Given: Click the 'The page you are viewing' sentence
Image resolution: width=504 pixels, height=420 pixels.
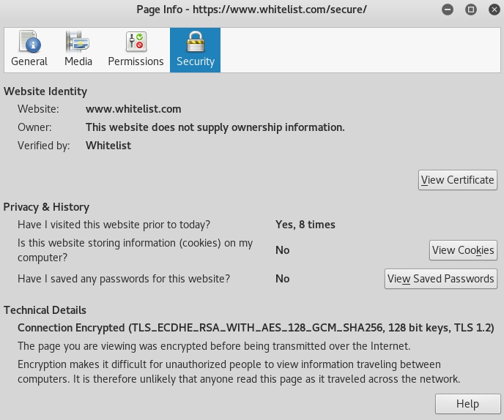Looking at the screenshot, I should (x=214, y=346).
